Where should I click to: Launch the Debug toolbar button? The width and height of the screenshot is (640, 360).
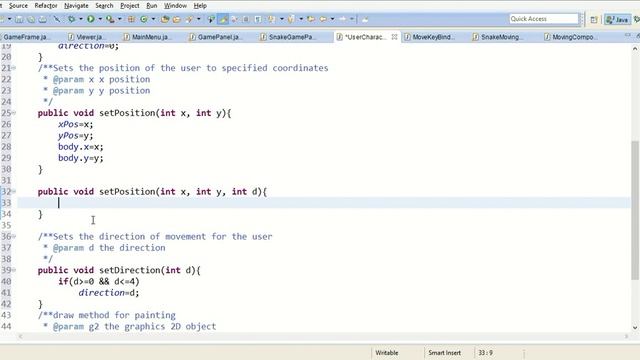pyautogui.click(x=71, y=19)
